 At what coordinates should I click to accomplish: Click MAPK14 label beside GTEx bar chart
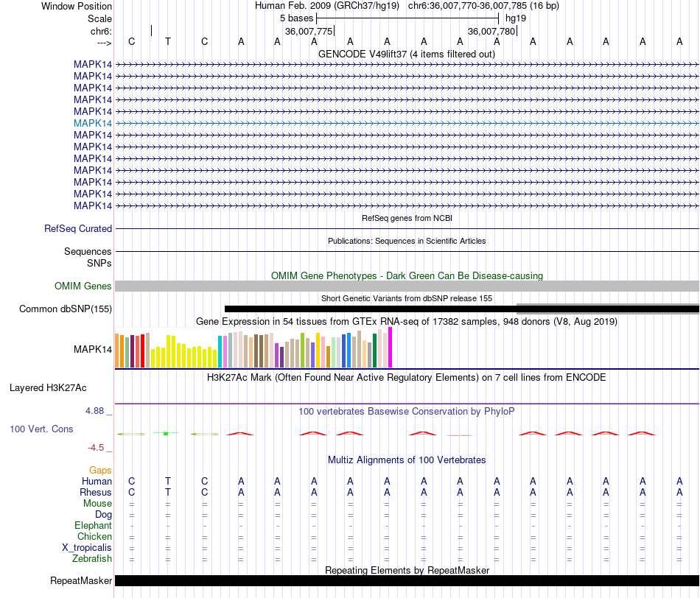93,349
